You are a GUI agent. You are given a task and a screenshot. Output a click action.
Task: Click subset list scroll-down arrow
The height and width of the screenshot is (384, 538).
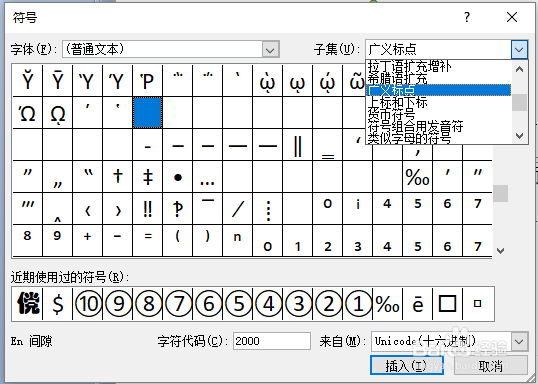click(x=519, y=136)
